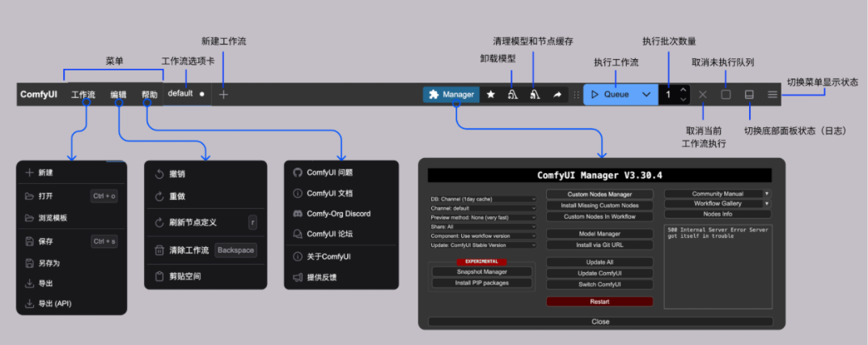Viewport: 868px width, 345px height.
Task: Click the megaphone icon for 提供反馈
Action: pyautogui.click(x=297, y=277)
